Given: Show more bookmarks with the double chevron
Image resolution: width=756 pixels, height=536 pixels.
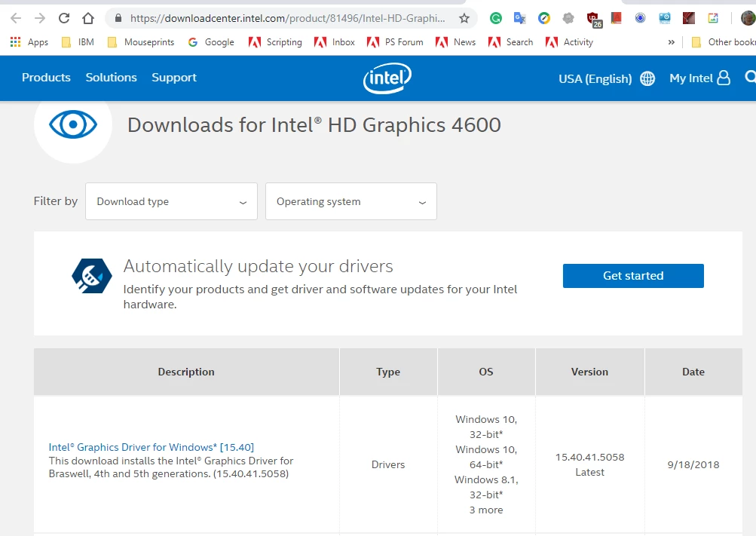Looking at the screenshot, I should pyautogui.click(x=671, y=42).
